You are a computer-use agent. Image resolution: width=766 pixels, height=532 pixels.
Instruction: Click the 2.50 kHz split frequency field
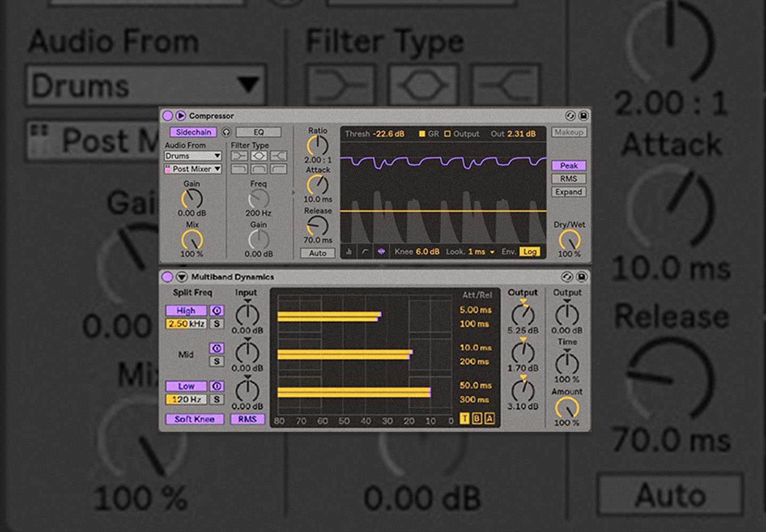(x=186, y=323)
